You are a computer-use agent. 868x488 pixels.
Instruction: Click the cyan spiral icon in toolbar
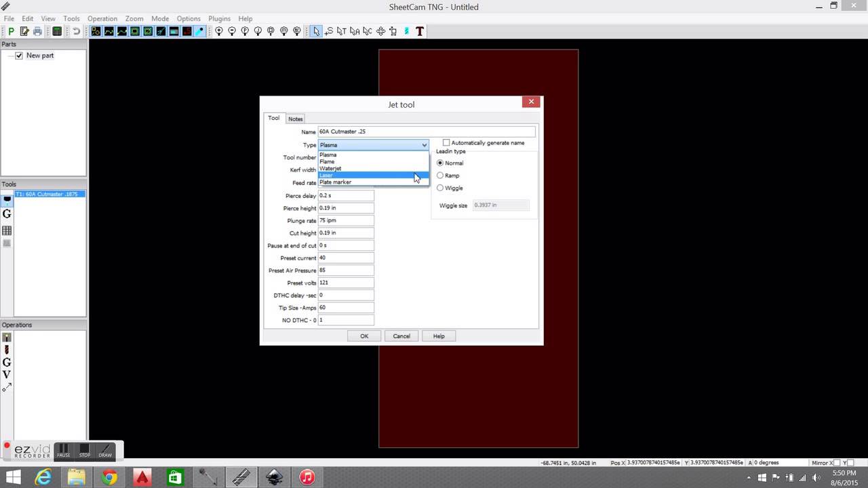(x=407, y=31)
